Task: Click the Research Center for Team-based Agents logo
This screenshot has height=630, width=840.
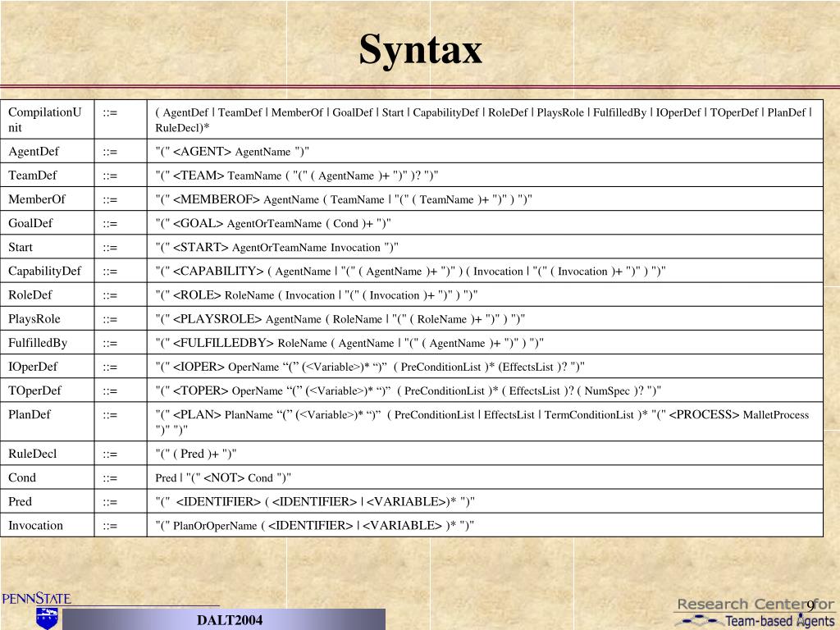Action: point(756,613)
